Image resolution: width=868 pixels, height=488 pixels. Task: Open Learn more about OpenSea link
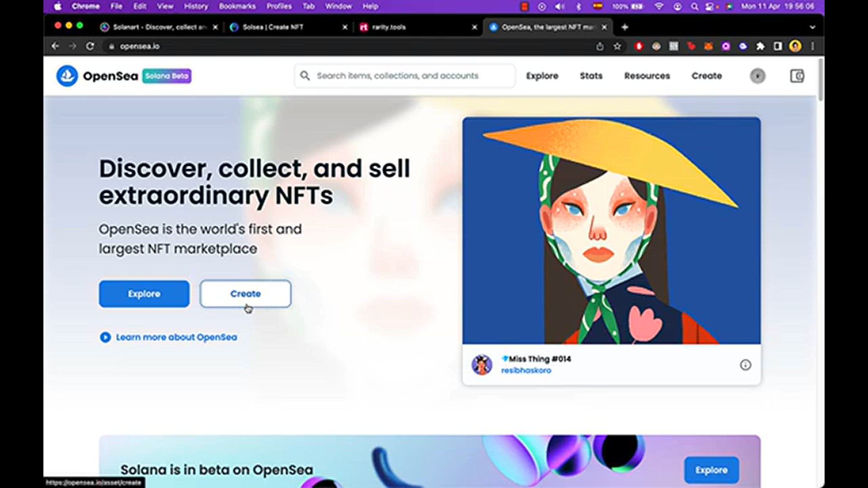(x=176, y=337)
